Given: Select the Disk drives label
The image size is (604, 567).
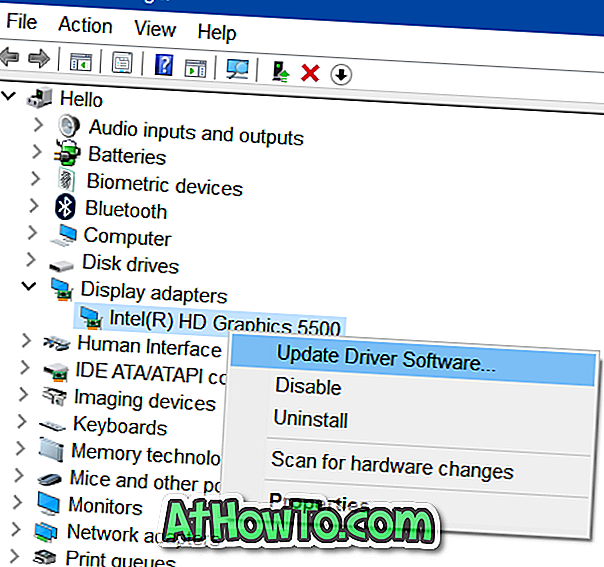Looking at the screenshot, I should point(131,264).
